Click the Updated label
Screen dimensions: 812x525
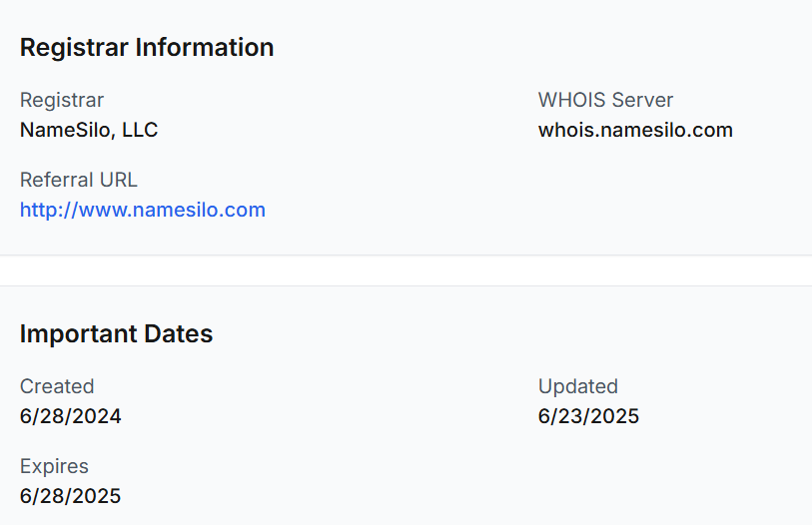[578, 386]
